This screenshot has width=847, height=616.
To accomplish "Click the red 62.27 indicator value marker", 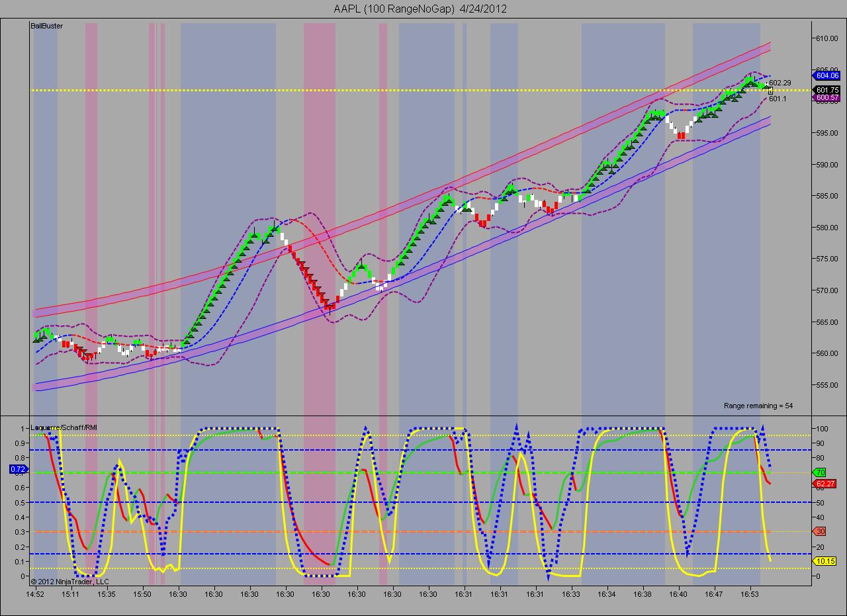I will pos(824,484).
